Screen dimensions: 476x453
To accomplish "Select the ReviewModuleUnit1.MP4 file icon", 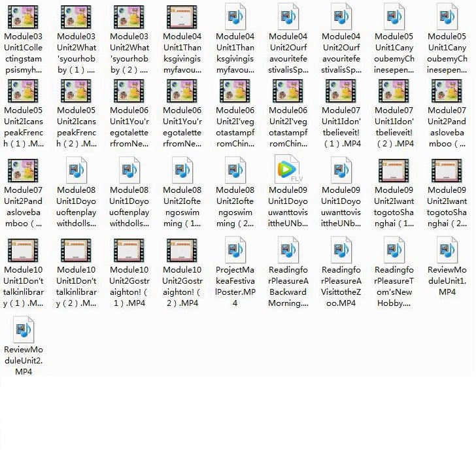I will [x=447, y=250].
